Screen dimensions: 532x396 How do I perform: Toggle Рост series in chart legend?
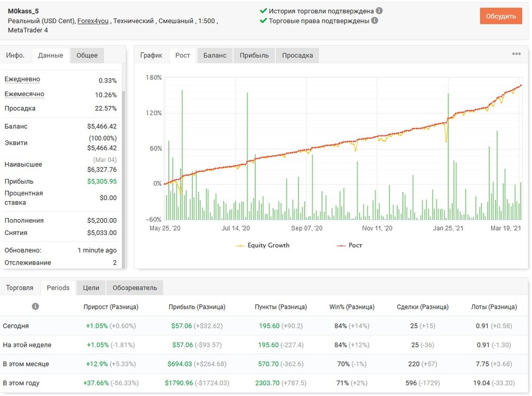[349, 245]
